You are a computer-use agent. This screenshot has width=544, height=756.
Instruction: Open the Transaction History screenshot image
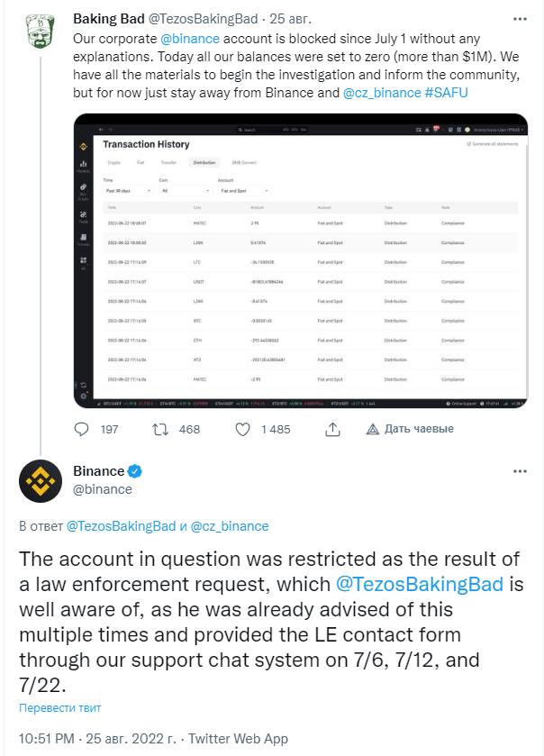(301, 260)
